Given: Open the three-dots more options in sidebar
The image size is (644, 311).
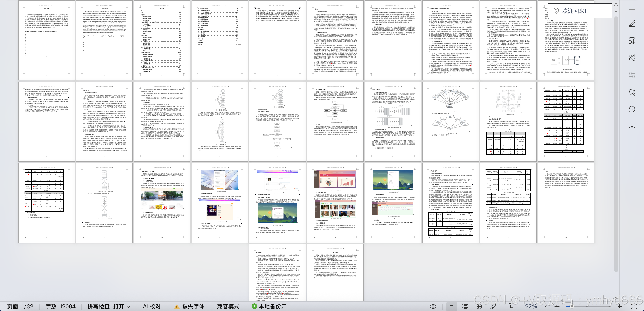Looking at the screenshot, I should point(632,127).
